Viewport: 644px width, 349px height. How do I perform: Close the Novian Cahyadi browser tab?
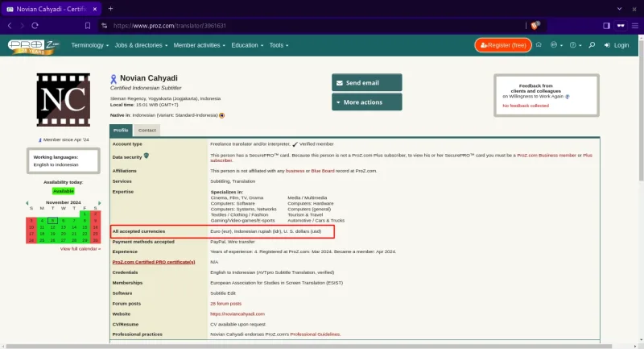click(x=95, y=9)
